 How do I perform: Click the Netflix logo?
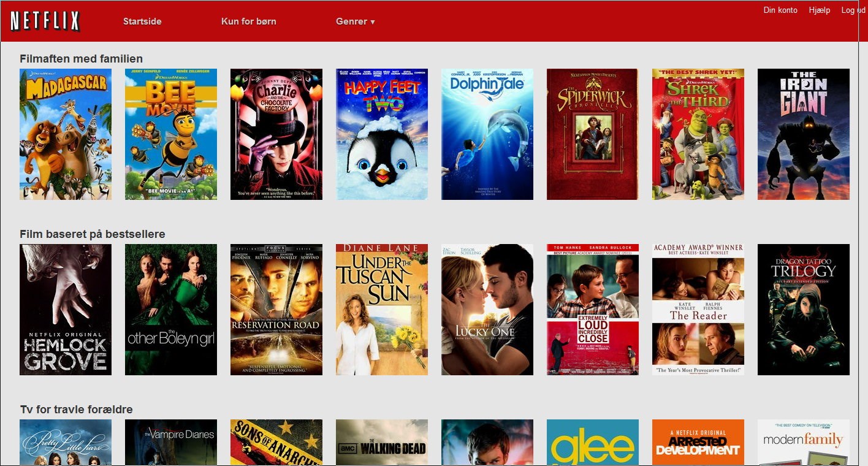click(45, 21)
